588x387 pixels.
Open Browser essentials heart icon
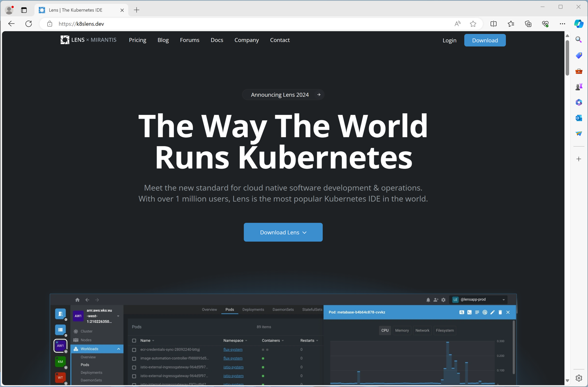click(545, 24)
